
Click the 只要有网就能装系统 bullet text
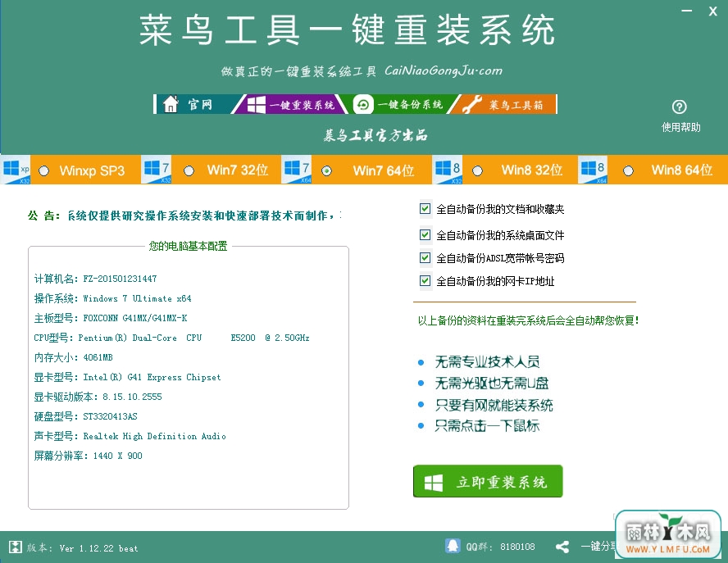tap(494, 405)
